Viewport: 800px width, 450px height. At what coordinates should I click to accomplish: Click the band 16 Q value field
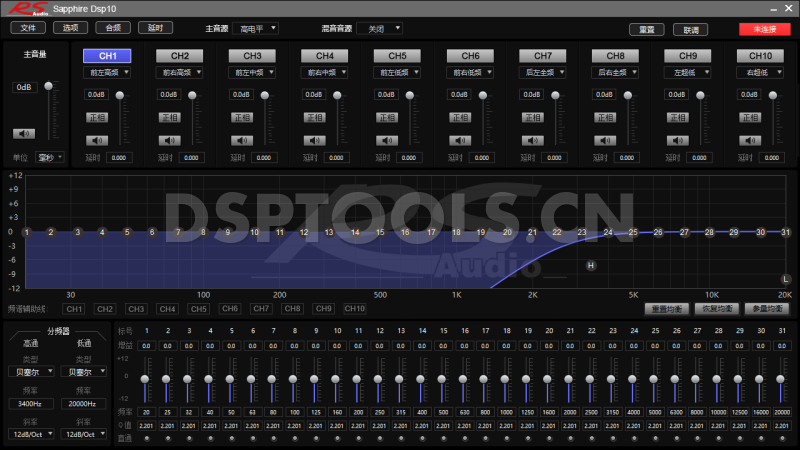pos(464,426)
